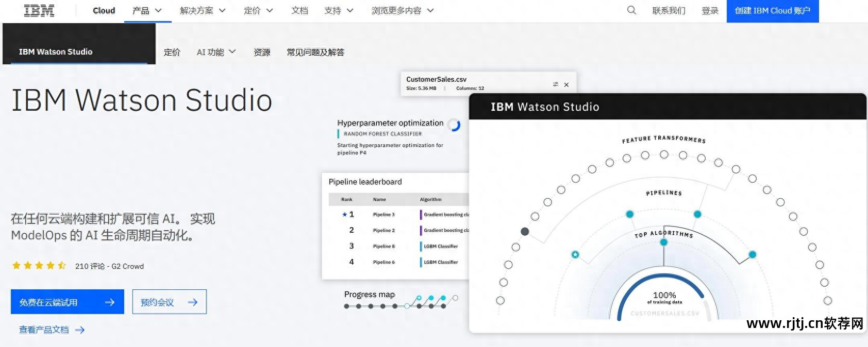Click the 登录 link

(x=710, y=10)
